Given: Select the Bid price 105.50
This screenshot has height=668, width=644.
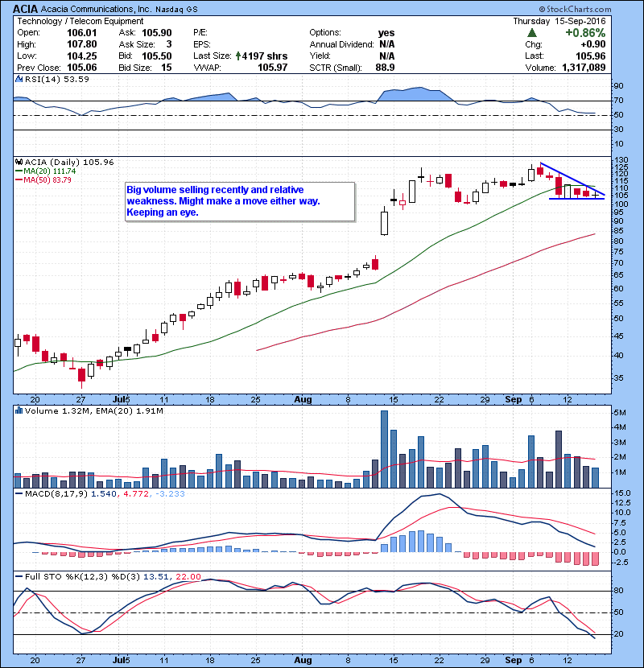Looking at the screenshot, I should (x=157, y=56).
